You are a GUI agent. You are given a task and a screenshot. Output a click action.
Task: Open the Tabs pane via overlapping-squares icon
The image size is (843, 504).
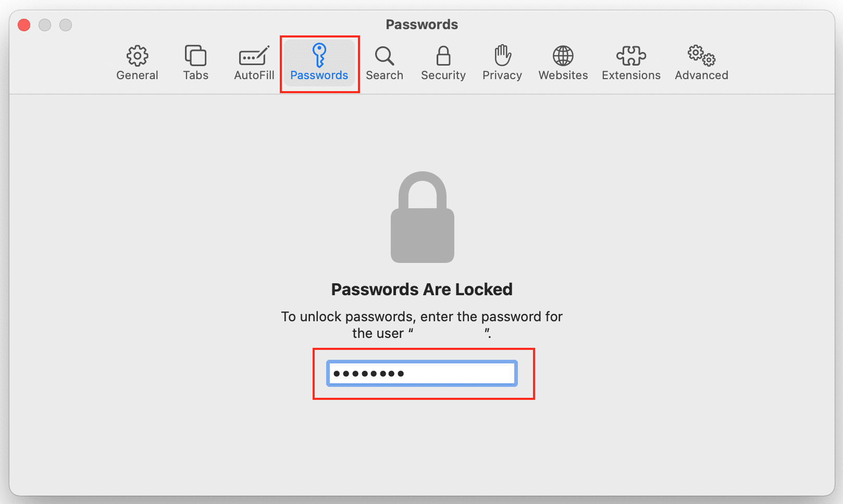195,56
